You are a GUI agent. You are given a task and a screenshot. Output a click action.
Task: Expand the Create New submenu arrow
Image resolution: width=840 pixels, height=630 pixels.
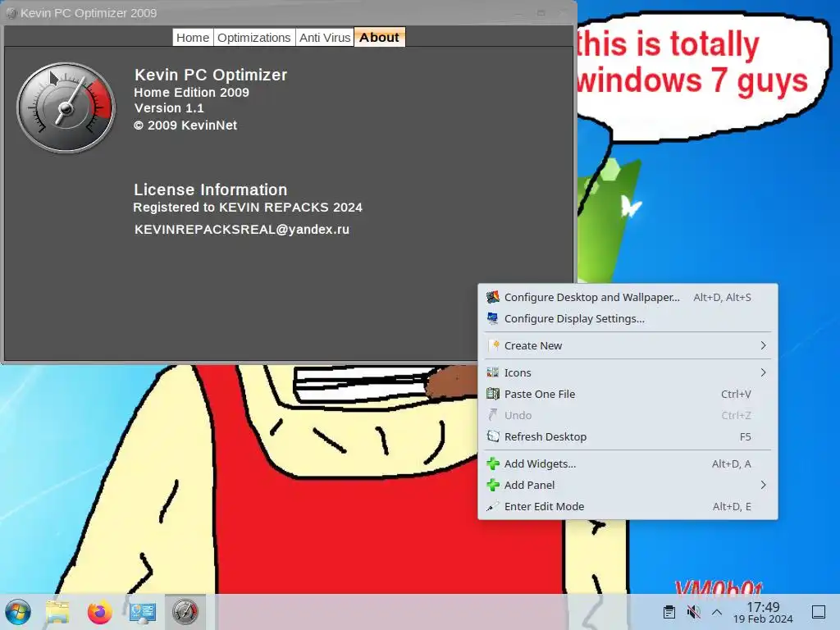tap(764, 345)
